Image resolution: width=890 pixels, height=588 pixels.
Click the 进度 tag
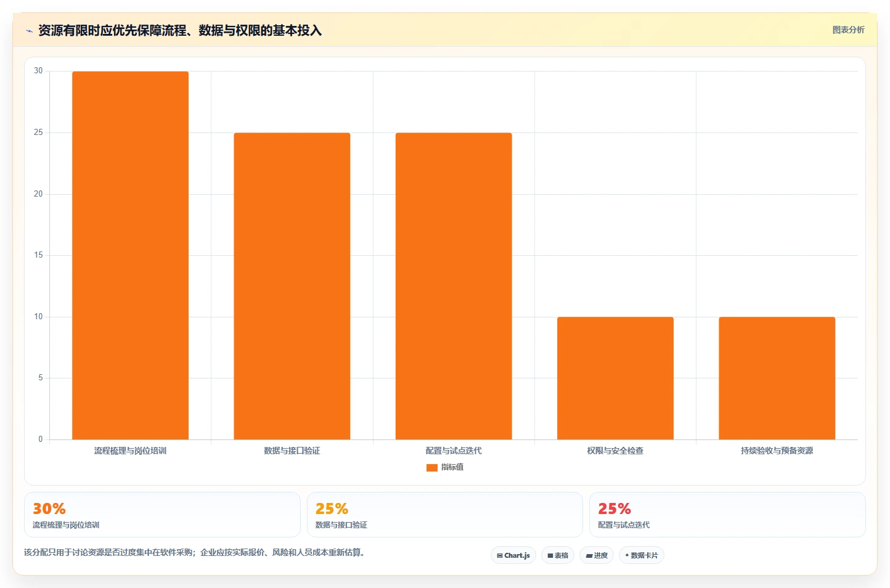pyautogui.click(x=597, y=555)
